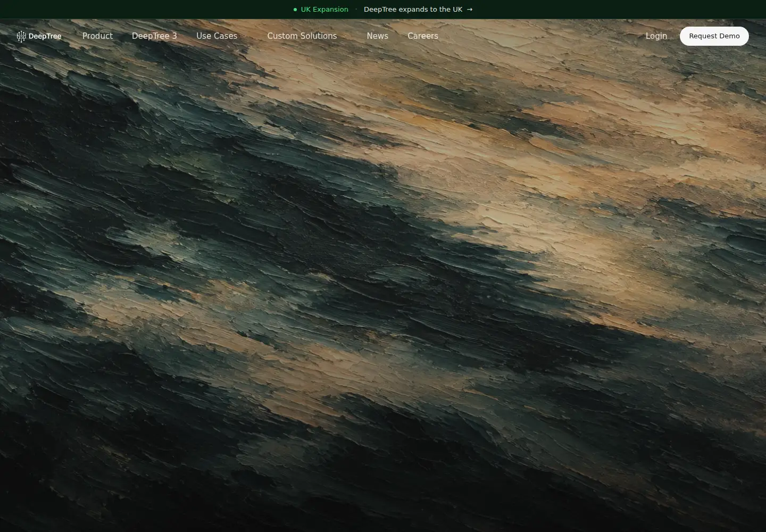Screen dimensions: 766x532
Task: Visit the News page
Action: [377, 36]
